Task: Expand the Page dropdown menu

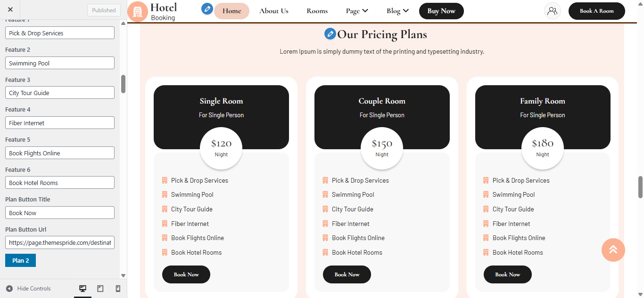Action: (357, 11)
